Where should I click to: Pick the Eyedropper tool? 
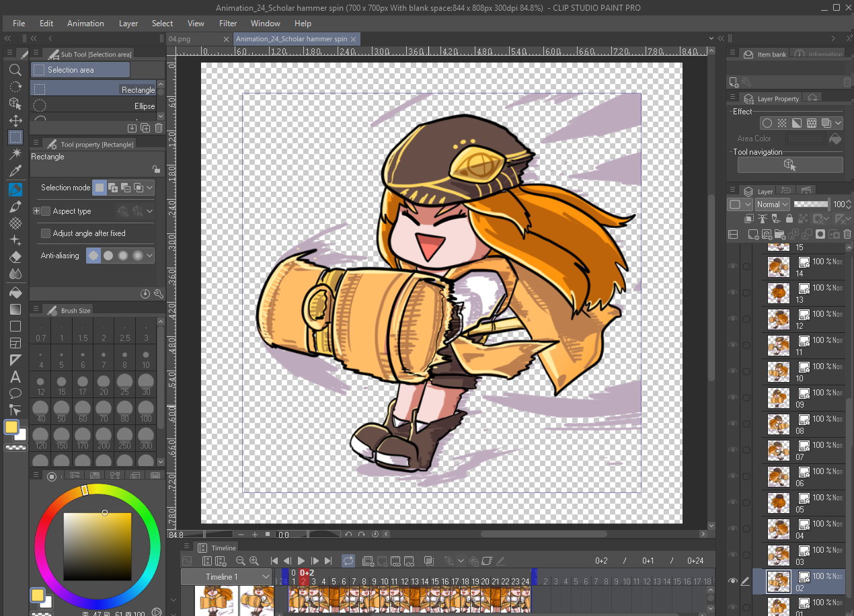pyautogui.click(x=15, y=171)
